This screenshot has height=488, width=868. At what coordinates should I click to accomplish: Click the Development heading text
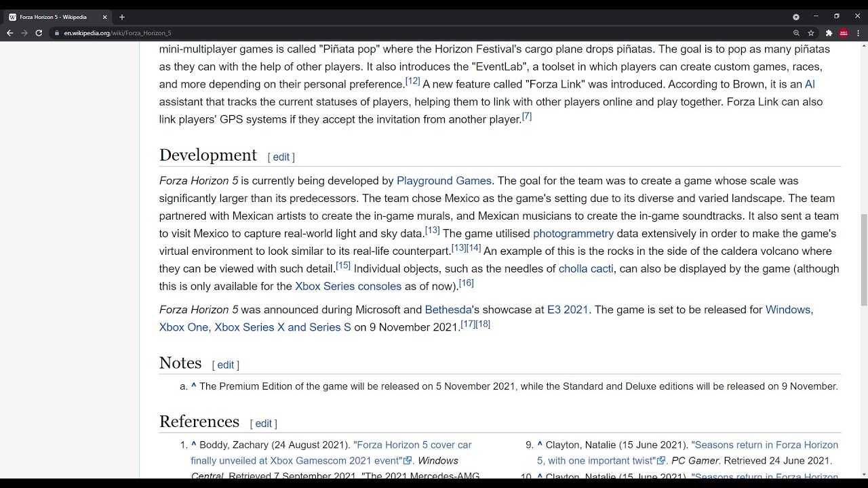click(208, 155)
